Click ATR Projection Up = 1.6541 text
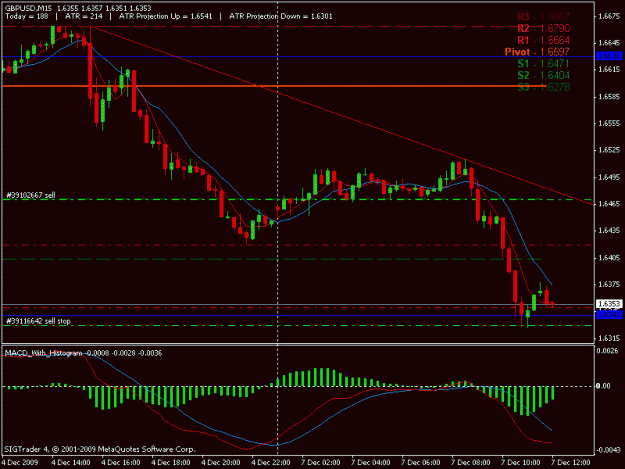Screen dimensions: 625x469 pyautogui.click(x=165, y=16)
